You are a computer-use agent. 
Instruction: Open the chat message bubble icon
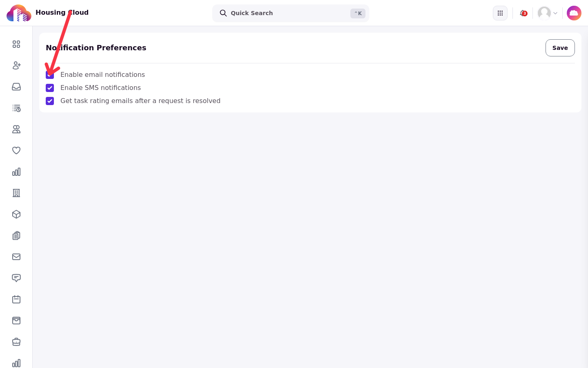point(16,278)
